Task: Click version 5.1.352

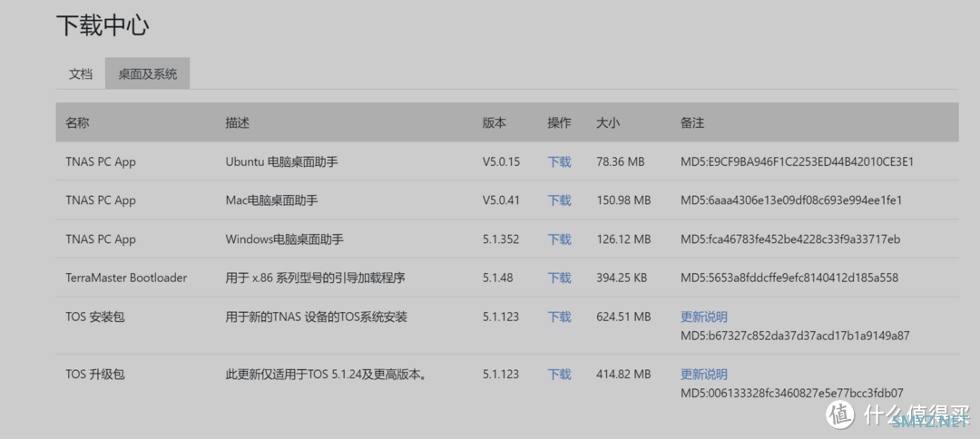Action: click(501, 239)
